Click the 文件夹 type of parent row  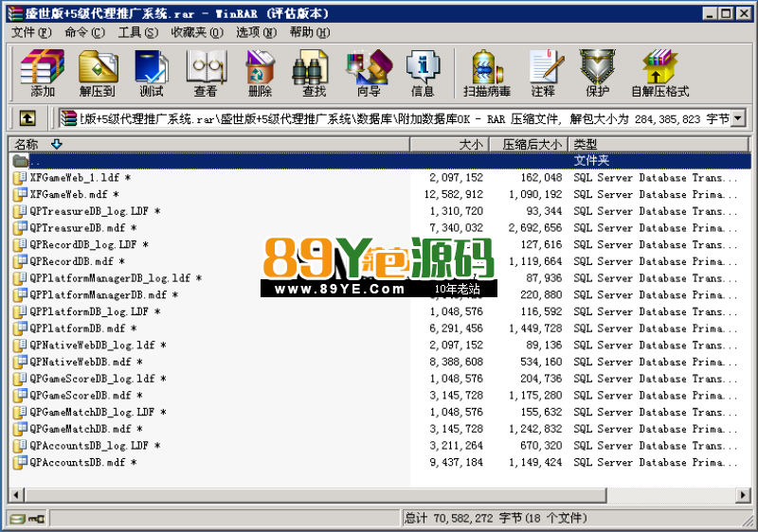(591, 161)
